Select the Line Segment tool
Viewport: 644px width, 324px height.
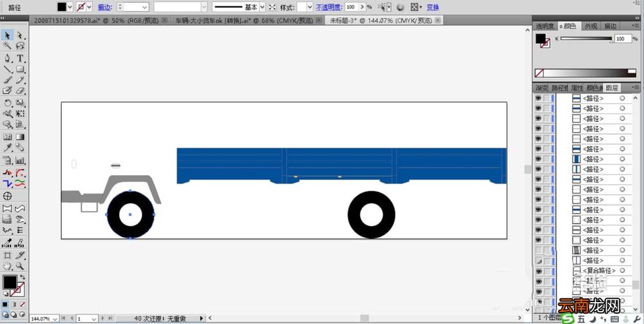click(7, 69)
